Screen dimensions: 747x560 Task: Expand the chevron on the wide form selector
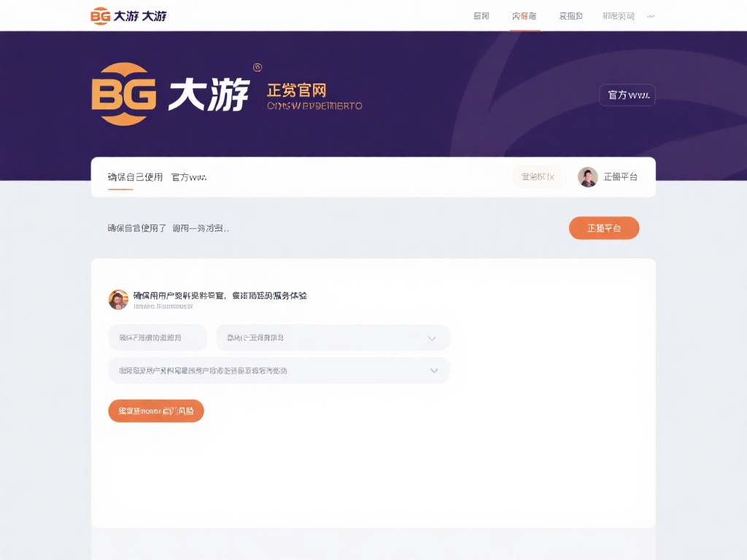[x=433, y=370]
